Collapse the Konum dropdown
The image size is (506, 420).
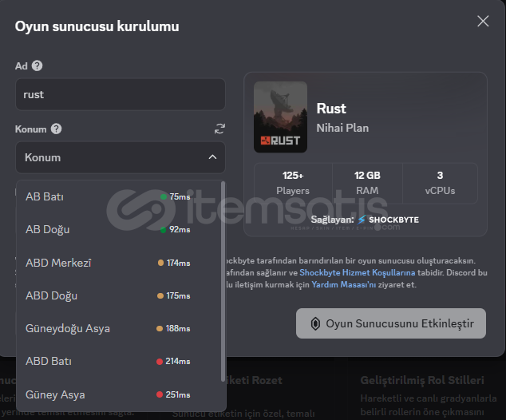[x=121, y=157]
